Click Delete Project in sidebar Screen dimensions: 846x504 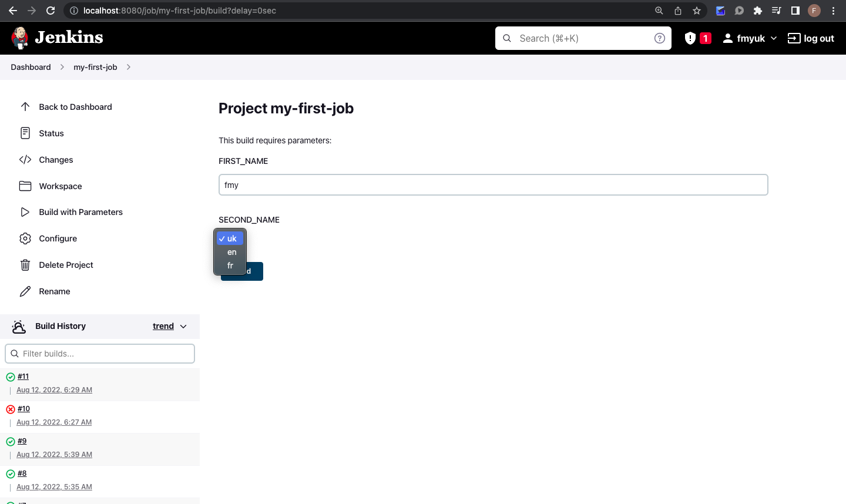66,265
